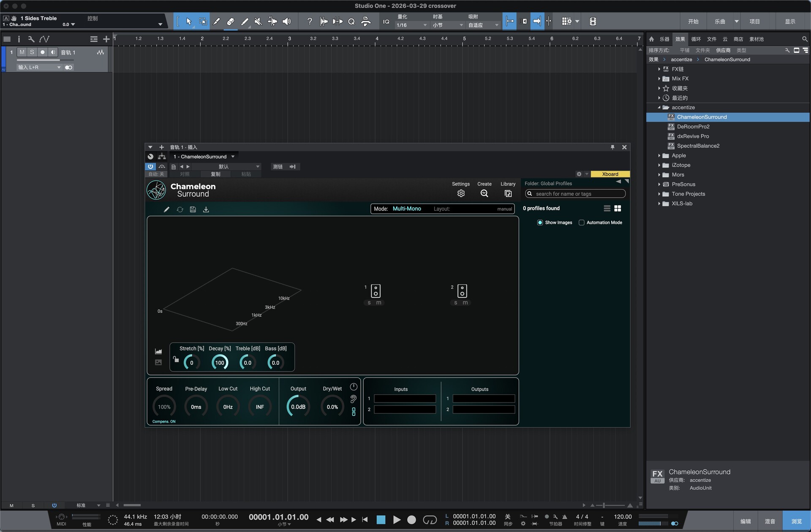Open the 混音 mixer tab
The image size is (811, 532).
770,521
